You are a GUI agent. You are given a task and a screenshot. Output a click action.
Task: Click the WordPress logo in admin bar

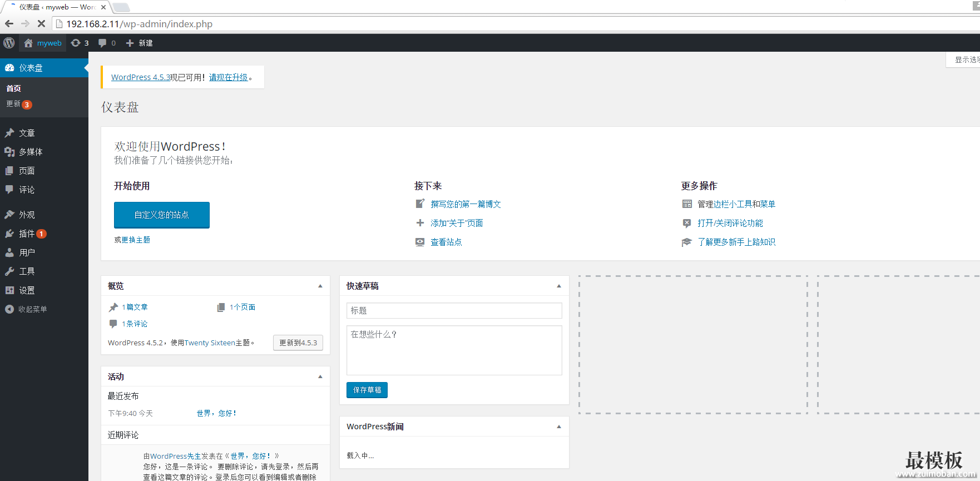tap(9, 43)
